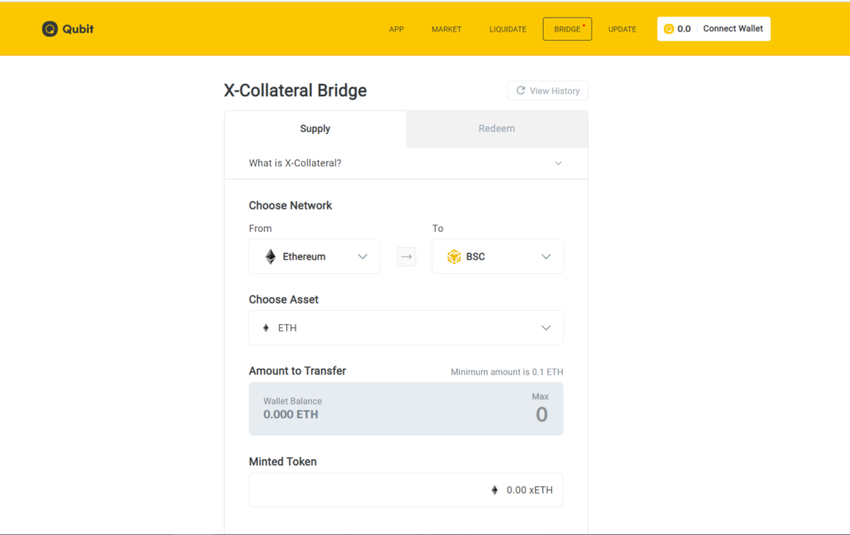850x535 pixels.
Task: Click the QBT coin balance icon
Action: [x=669, y=29]
